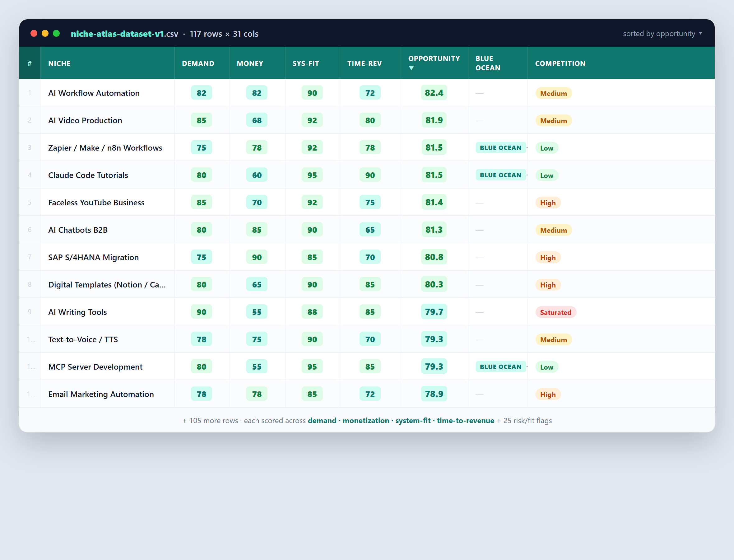The image size is (734, 560).
Task: Select the AI Video Production row name
Action: [x=85, y=120]
